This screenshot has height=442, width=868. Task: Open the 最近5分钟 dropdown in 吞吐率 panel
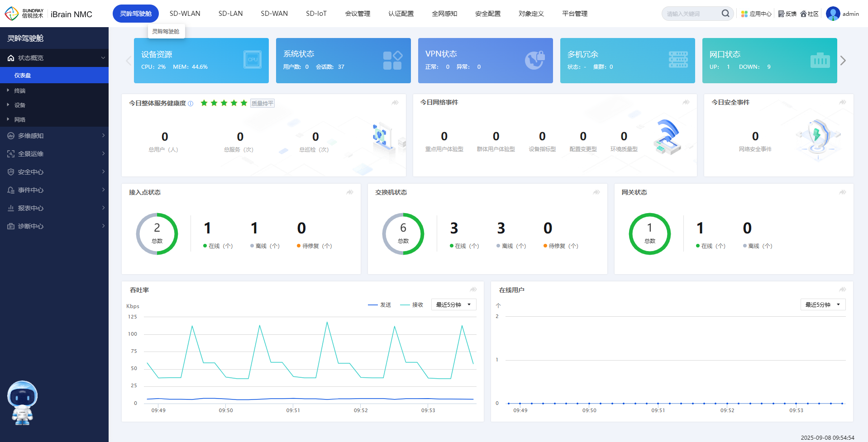pyautogui.click(x=453, y=305)
